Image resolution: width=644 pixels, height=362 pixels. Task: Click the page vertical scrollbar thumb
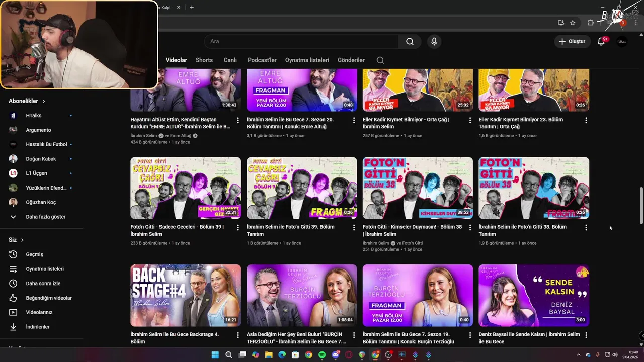(641, 205)
